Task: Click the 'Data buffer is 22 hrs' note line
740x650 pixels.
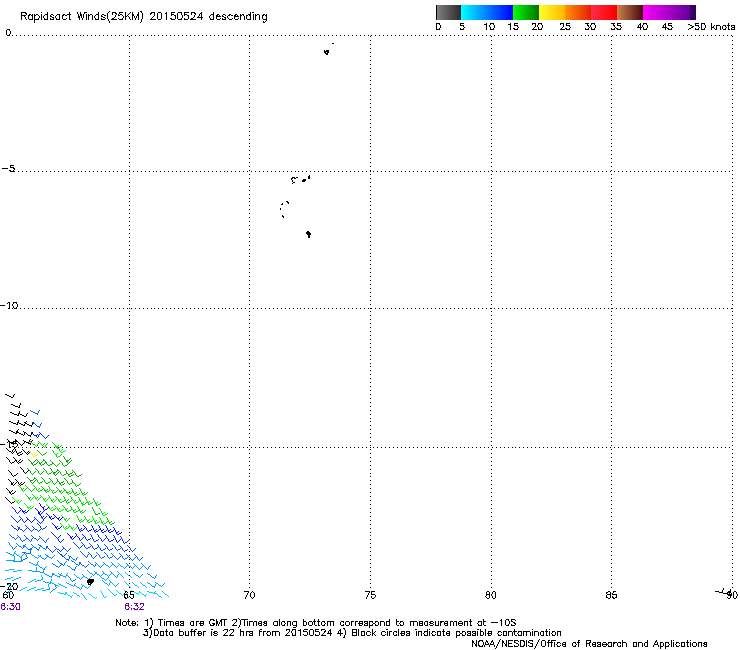Action: click(352, 633)
